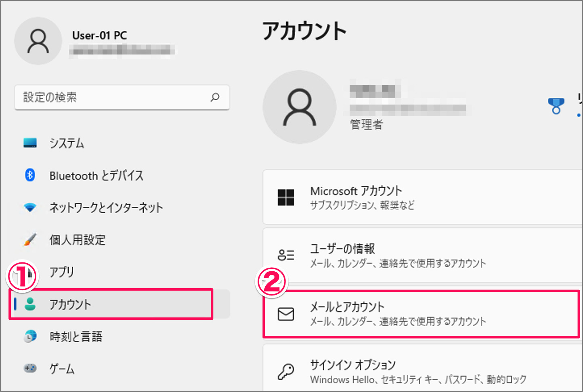Click サブスクリプション、報奨など subtitle text
The height and width of the screenshot is (392, 583).
pyautogui.click(x=362, y=205)
